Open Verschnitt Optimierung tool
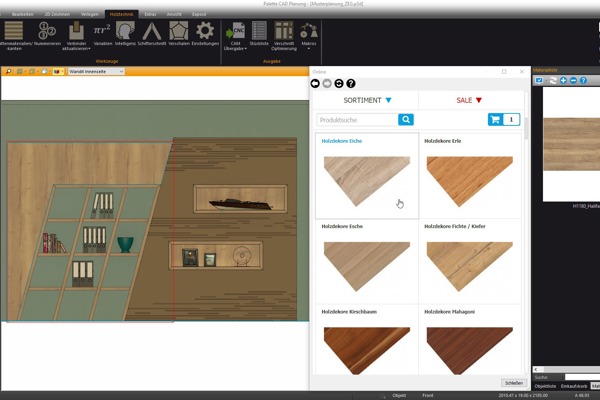Viewport: 600px width, 400px height. point(284,32)
